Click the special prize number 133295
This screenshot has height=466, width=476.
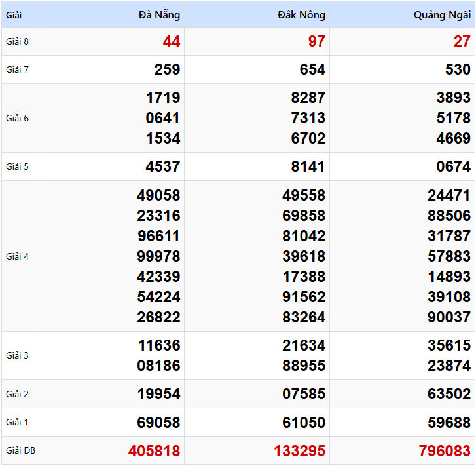[x=300, y=451]
